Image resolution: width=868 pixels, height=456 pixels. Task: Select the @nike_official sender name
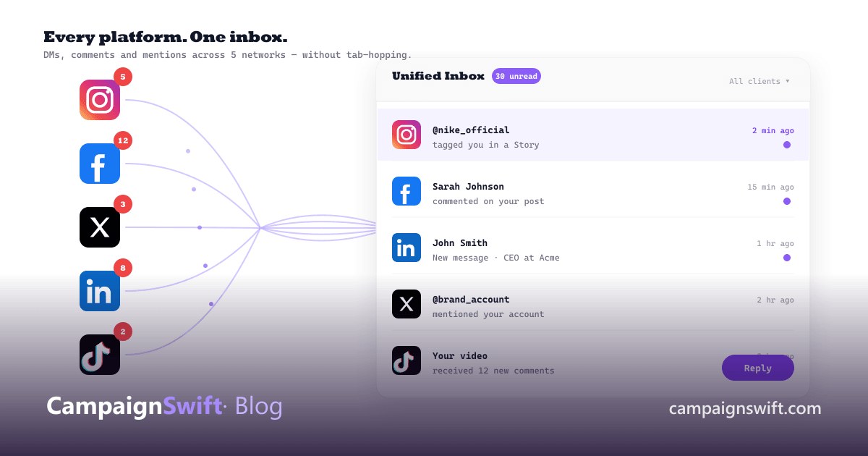tap(471, 130)
